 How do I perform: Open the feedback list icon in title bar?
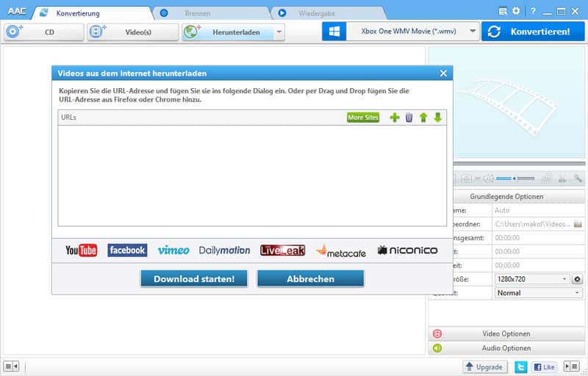pyautogui.click(x=503, y=11)
